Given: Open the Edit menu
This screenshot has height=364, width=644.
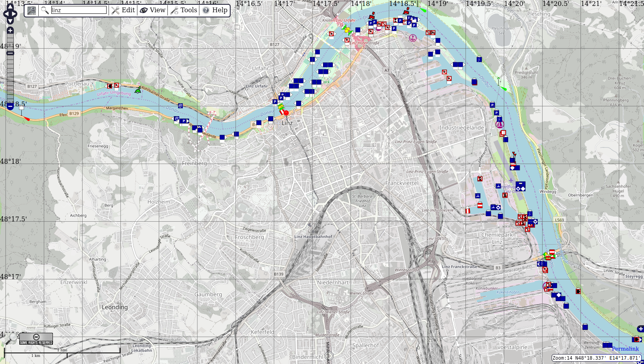Looking at the screenshot, I should point(123,10).
